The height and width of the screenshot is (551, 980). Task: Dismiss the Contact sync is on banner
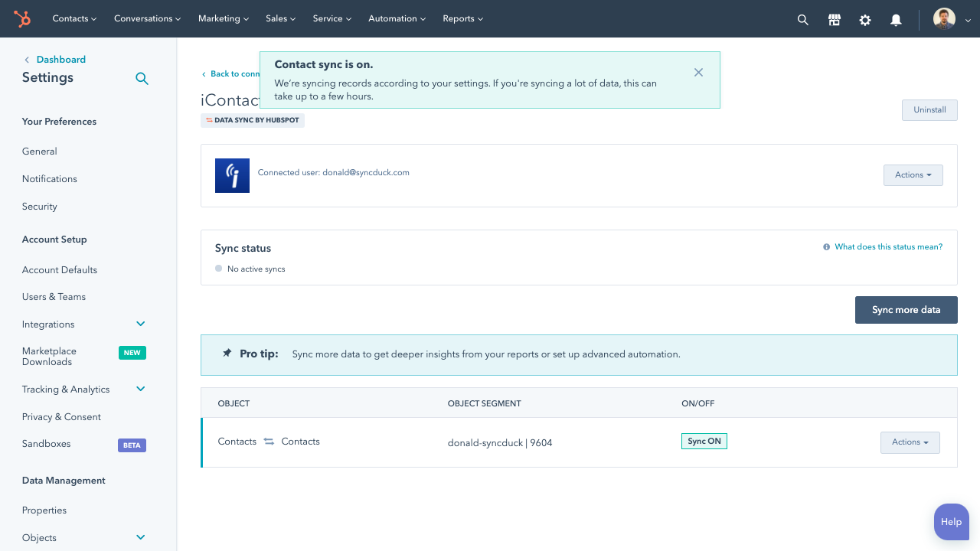698,72
